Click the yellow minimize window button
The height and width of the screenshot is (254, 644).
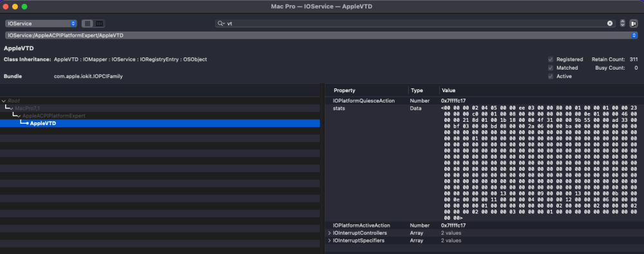coord(15,6)
